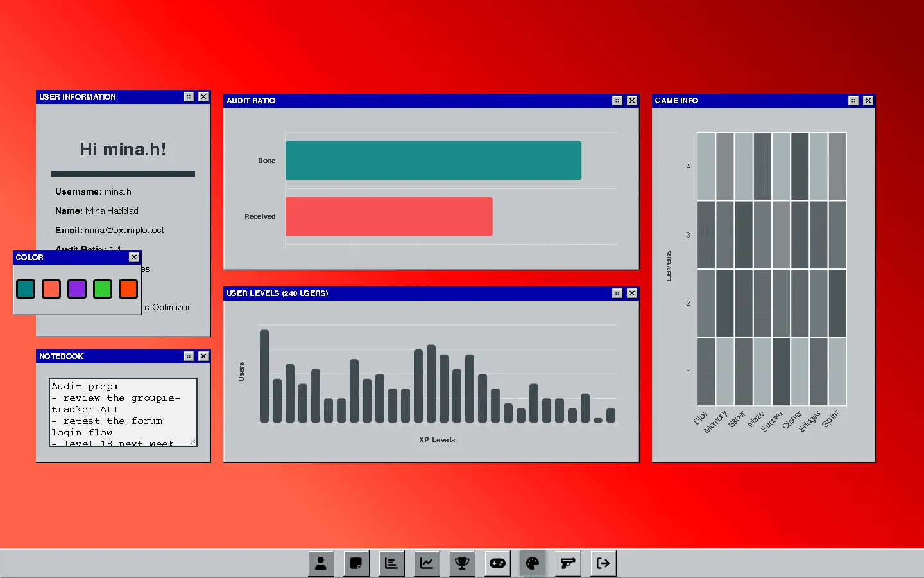The image size is (924, 578).
Task: Click the pistol icon in the taskbar
Action: tap(568, 563)
